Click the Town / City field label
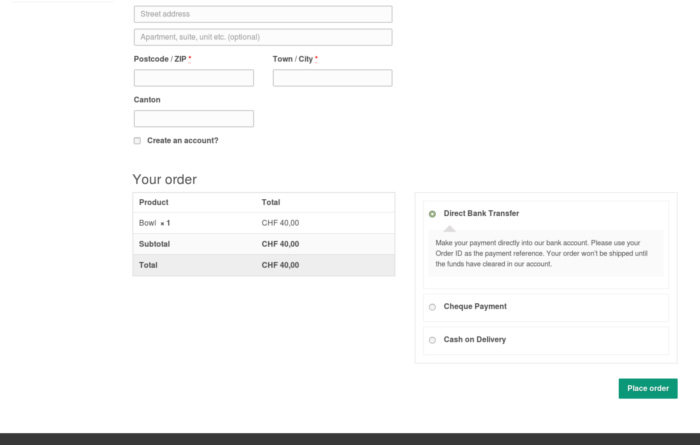Screen dimensions: 700x445 293,59
